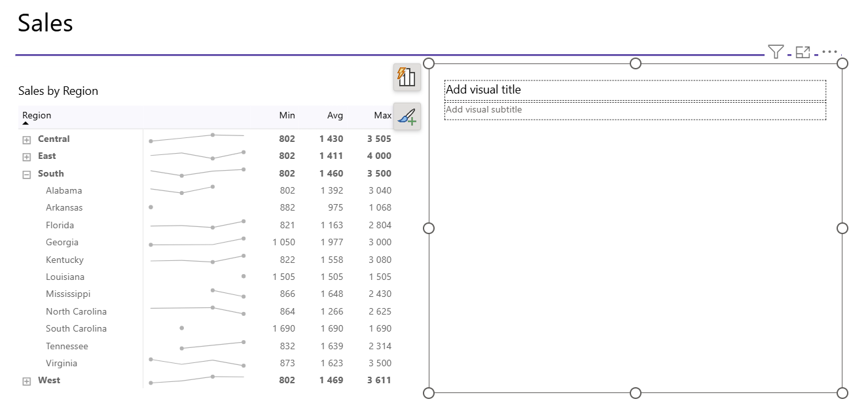
Task: Collapse the South region row
Action: [27, 175]
